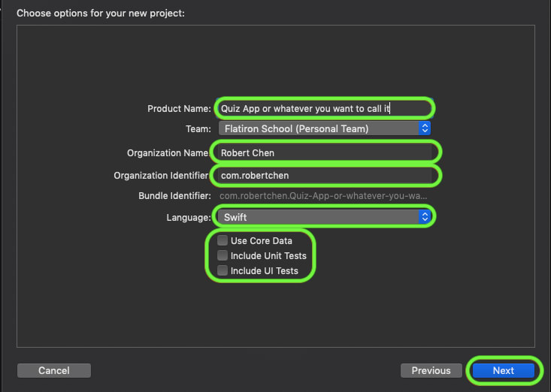Click the blue arrows on Team selector
Screen dimensions: 551x392
(425, 128)
